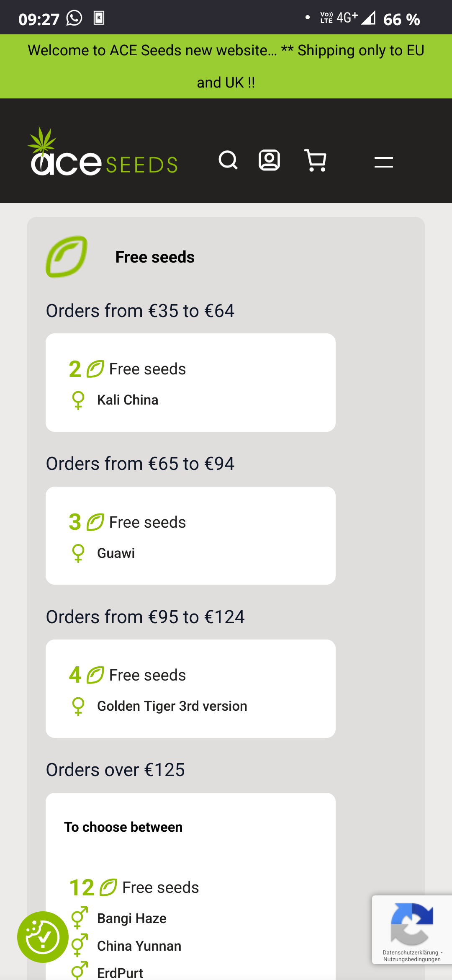
Task: Click the Datenschutzerklärung privacy link
Action: coord(410,952)
